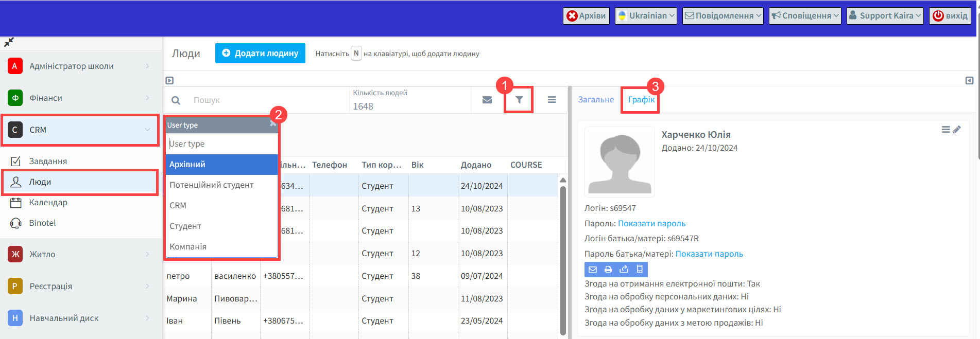
Task: Open the Support Kaira user dropdown
Action: [x=885, y=15]
